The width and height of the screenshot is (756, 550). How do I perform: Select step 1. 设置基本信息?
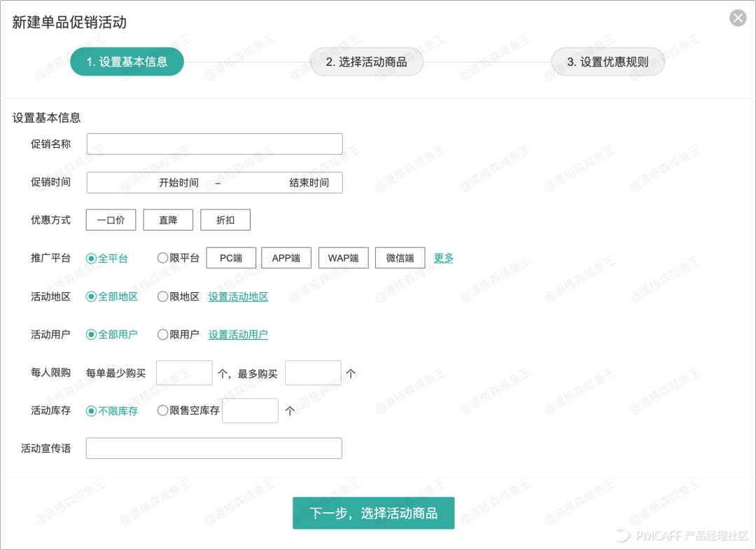tap(127, 62)
